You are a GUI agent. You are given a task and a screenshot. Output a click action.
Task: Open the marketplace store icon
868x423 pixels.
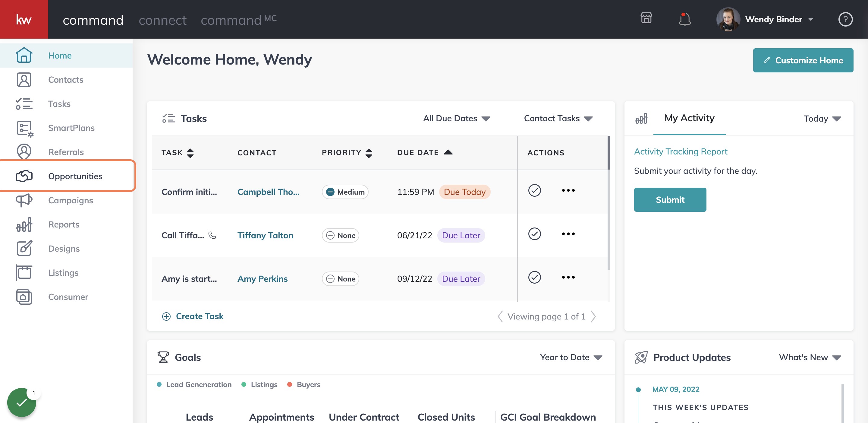pyautogui.click(x=646, y=18)
